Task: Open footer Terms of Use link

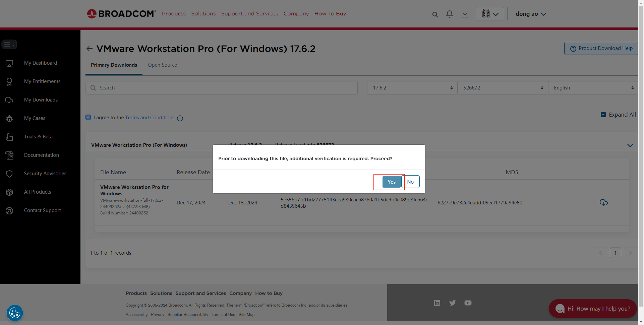Action: [223, 315]
